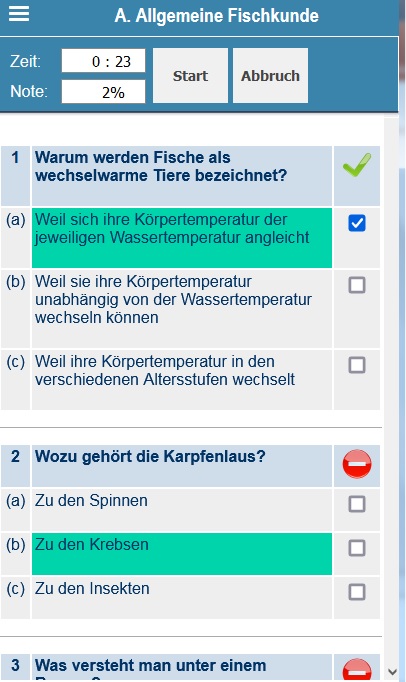Click the Abbruch button
This screenshot has height=682, width=406.
(270, 76)
